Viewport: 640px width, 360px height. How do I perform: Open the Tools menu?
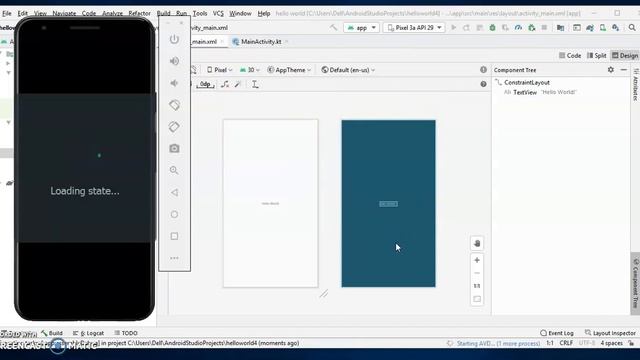tap(200, 13)
